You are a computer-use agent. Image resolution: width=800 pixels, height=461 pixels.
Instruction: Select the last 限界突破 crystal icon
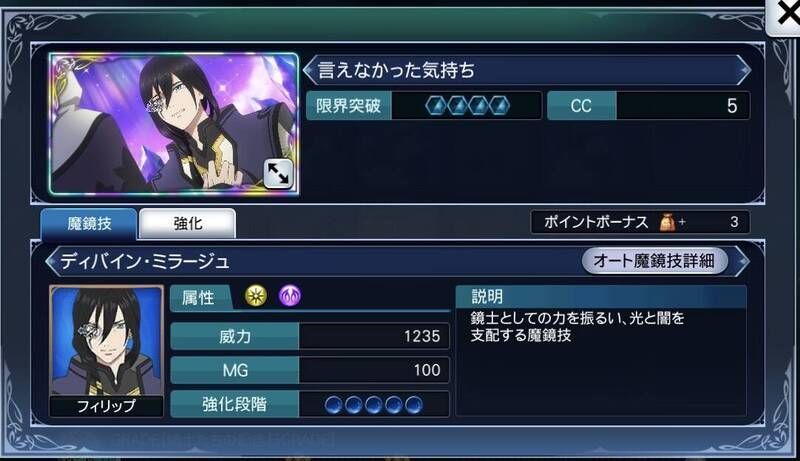499,106
